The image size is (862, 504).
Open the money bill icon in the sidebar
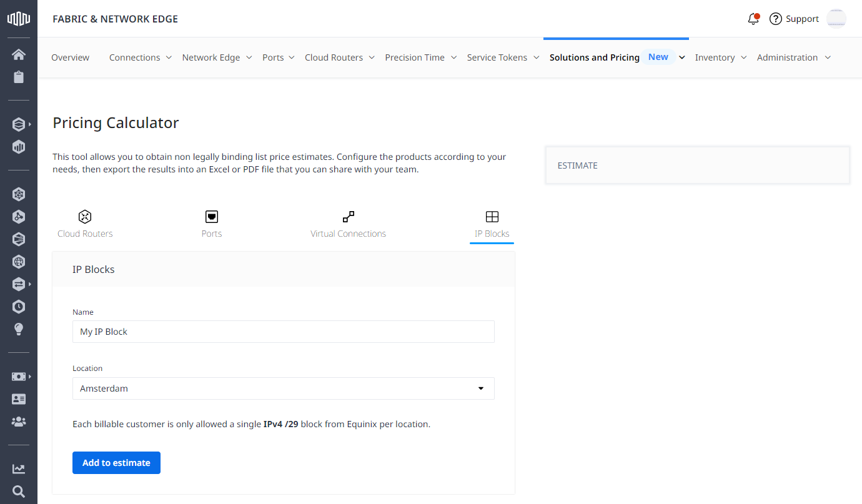(19, 377)
